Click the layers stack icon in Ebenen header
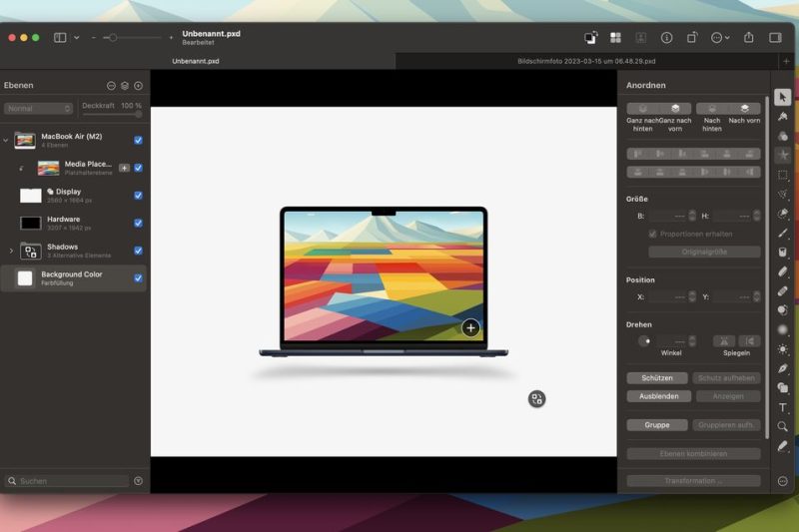 125,86
